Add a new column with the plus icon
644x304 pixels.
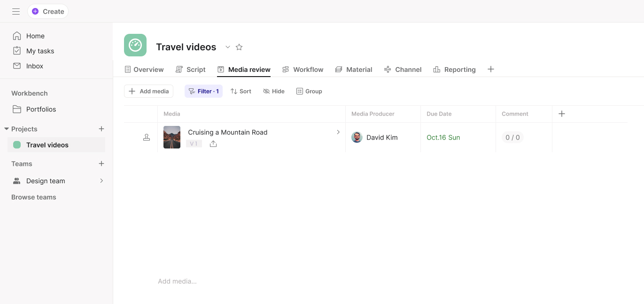[x=562, y=114]
